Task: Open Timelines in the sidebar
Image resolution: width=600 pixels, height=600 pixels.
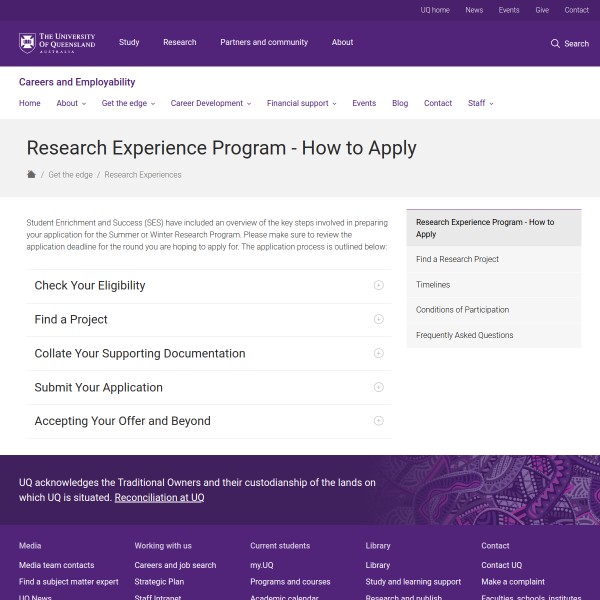Action: [433, 285]
